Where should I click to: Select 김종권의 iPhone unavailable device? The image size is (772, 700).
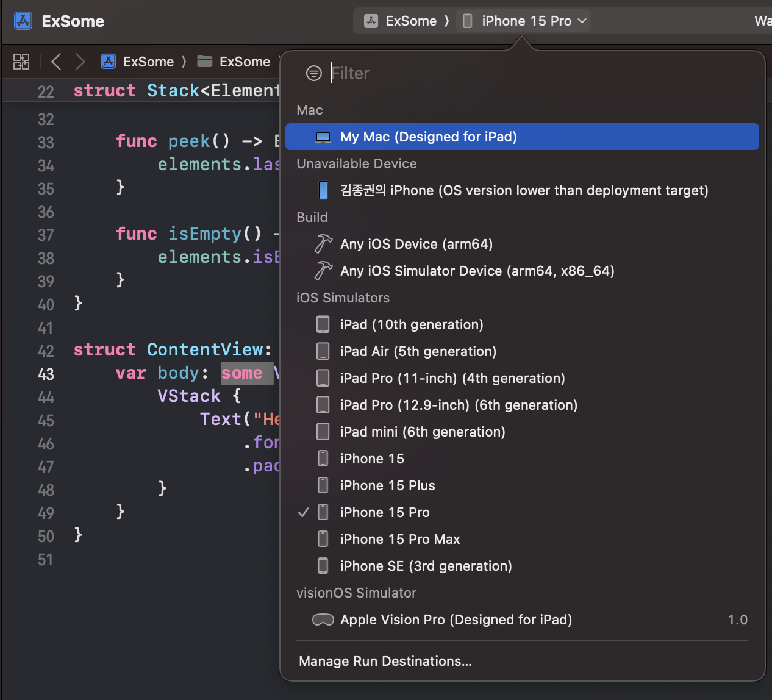[522, 190]
